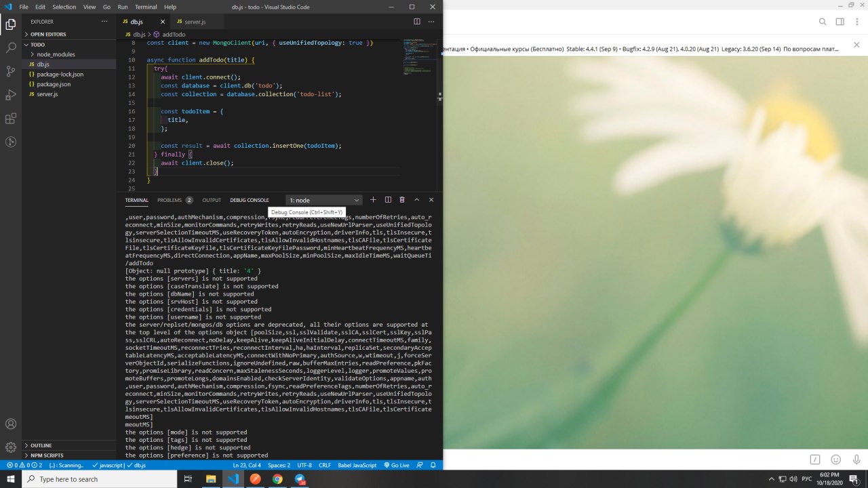Toggle Go Live server in status bar

(397, 466)
